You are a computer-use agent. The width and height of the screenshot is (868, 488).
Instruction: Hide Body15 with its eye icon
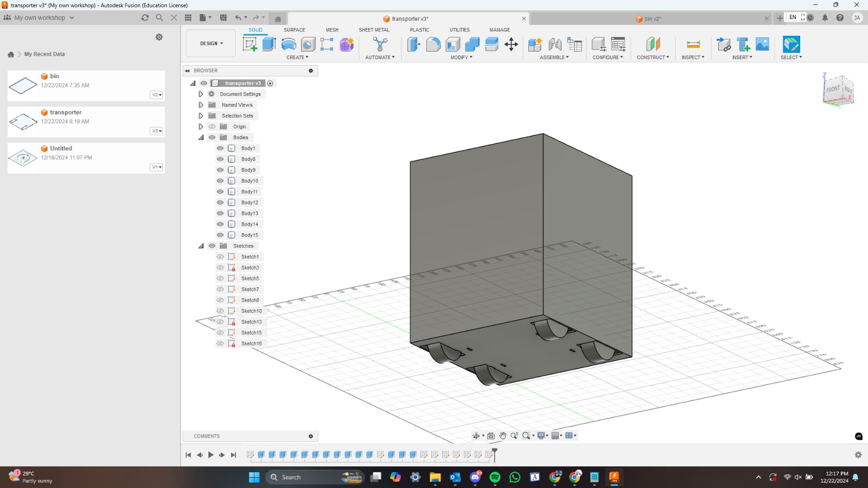pos(220,235)
